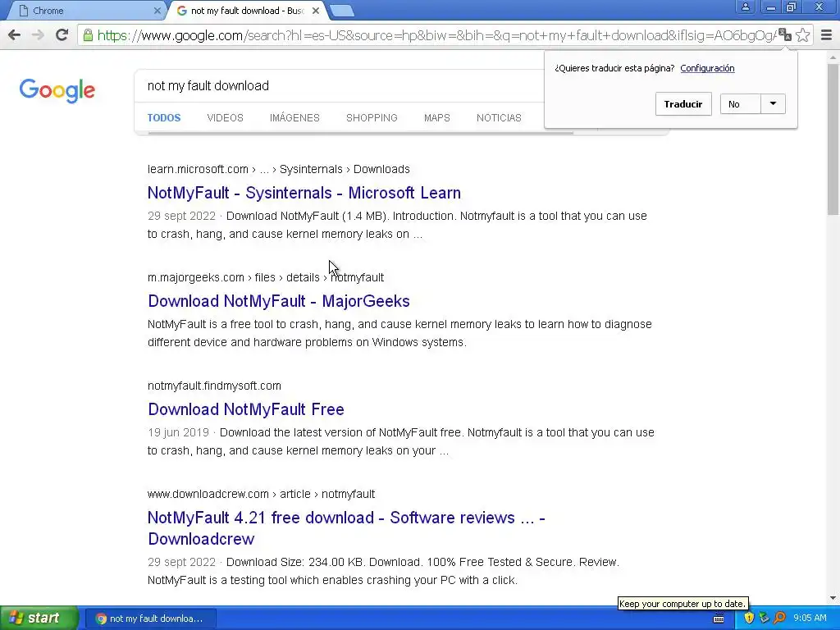The width and height of the screenshot is (840, 630).
Task: Click the Traducir button
Action: (x=683, y=104)
